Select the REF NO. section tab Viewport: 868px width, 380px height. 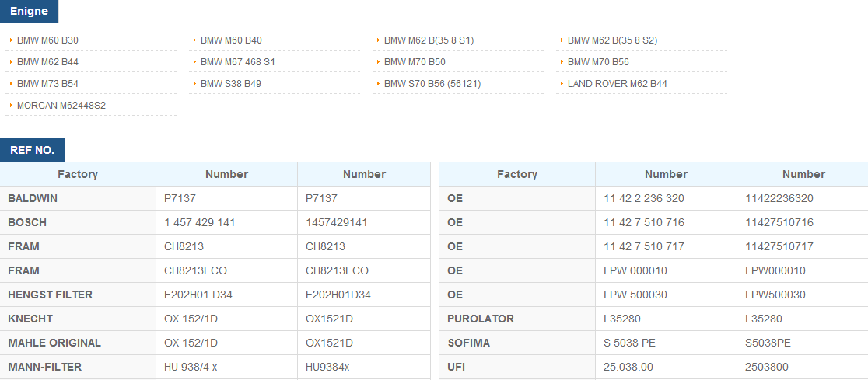(32, 150)
